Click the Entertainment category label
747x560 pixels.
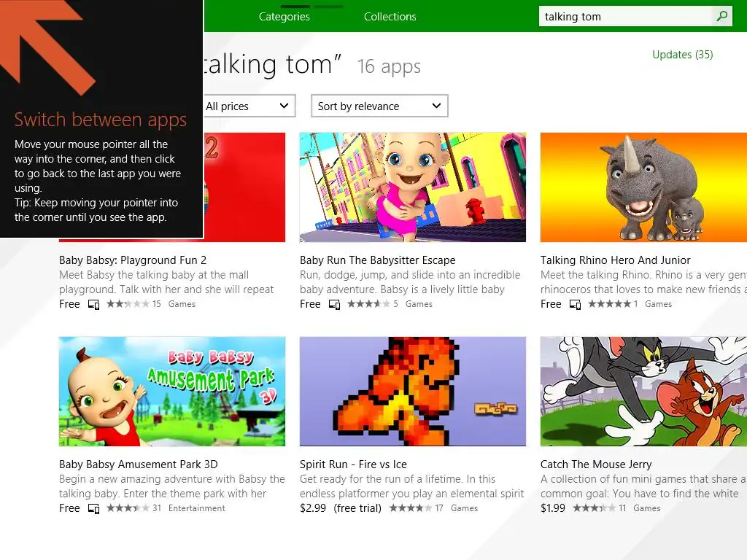click(x=197, y=508)
